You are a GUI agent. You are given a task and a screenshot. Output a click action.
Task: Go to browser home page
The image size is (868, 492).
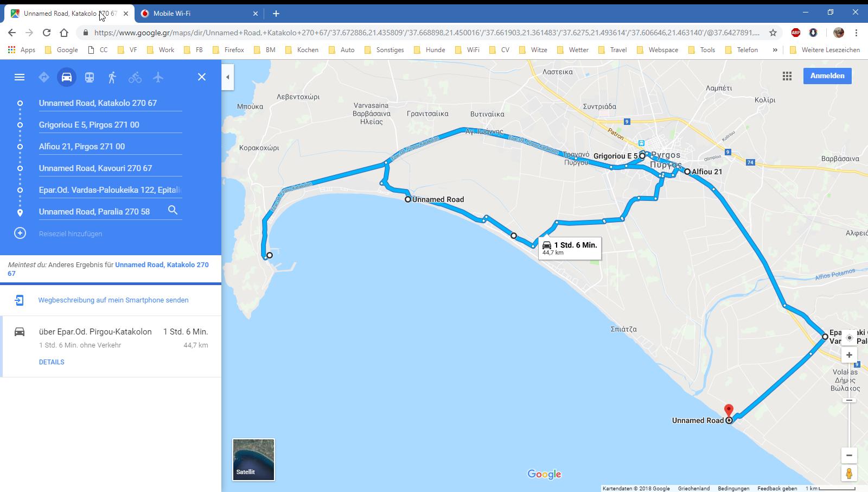[x=64, y=33]
